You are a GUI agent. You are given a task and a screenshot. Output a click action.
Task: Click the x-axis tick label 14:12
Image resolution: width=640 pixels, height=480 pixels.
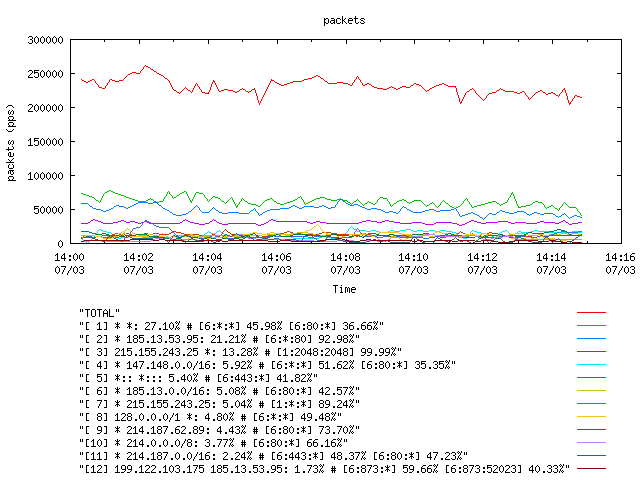coord(482,257)
